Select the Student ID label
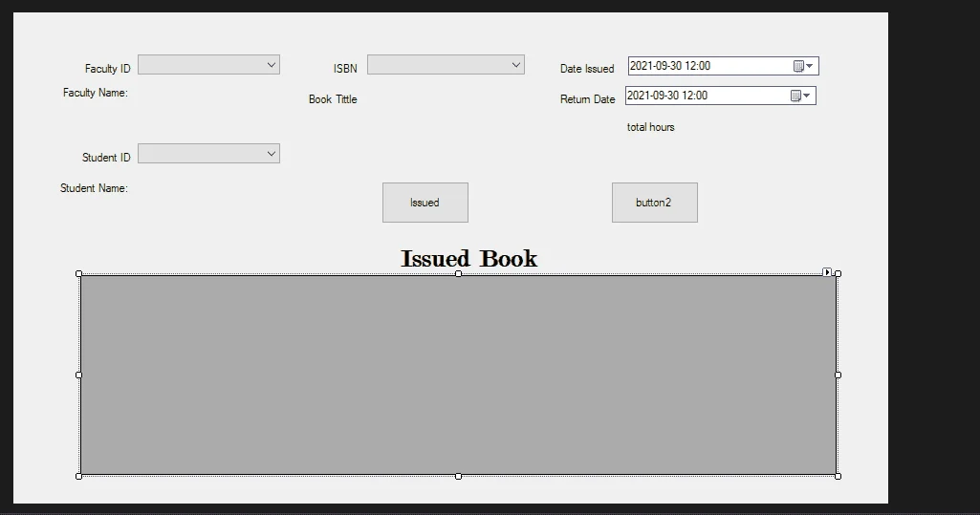 click(106, 158)
